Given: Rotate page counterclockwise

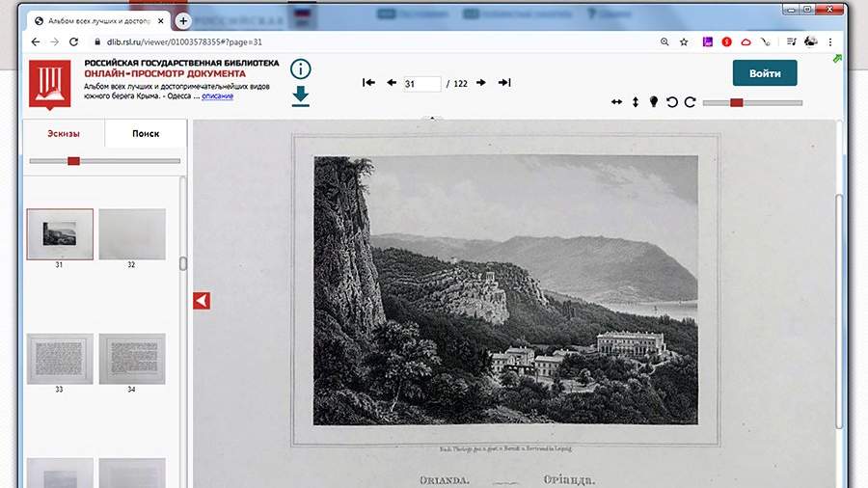Looking at the screenshot, I should pyautogui.click(x=672, y=102).
